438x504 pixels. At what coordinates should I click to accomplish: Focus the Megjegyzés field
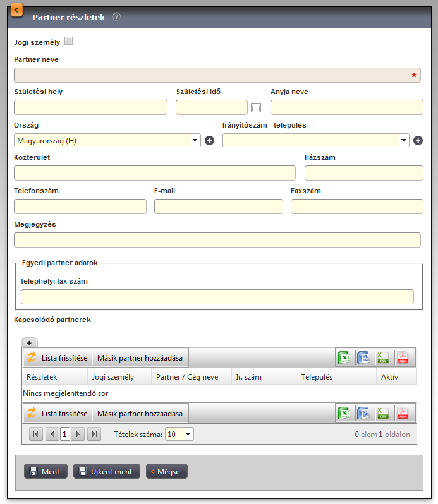point(217,240)
